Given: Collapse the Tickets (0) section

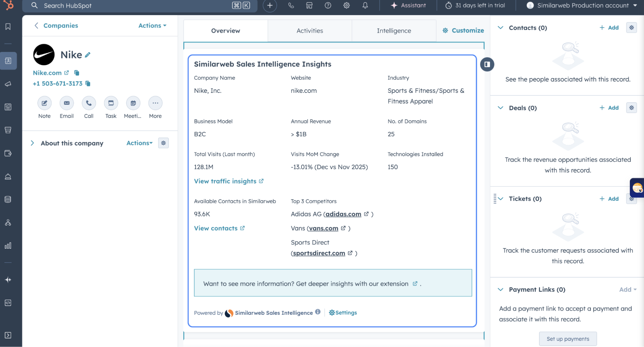Looking at the screenshot, I should (501, 199).
